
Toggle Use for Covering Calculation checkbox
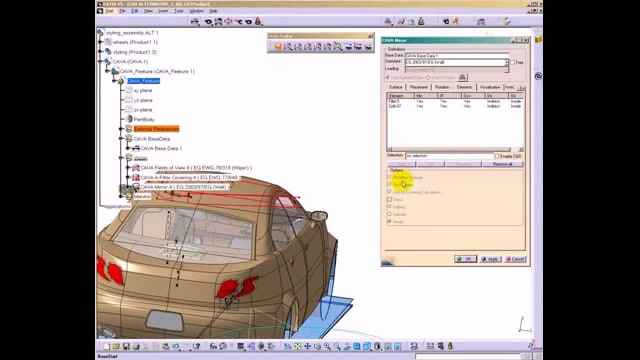pos(389,192)
